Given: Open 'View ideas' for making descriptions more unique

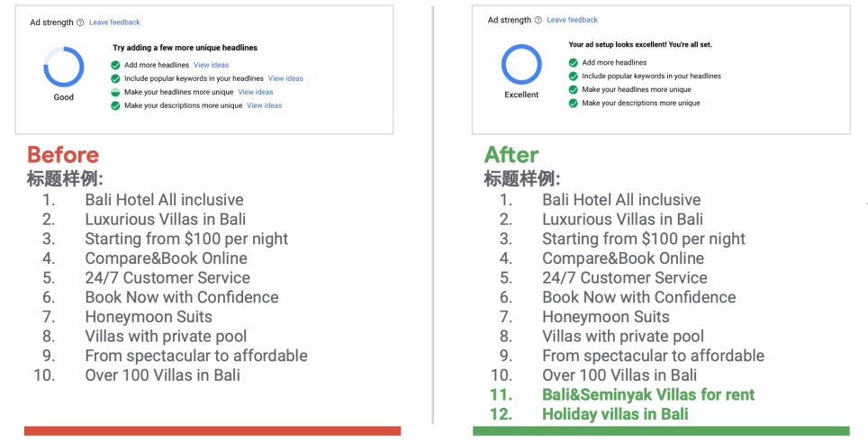Looking at the screenshot, I should [264, 105].
